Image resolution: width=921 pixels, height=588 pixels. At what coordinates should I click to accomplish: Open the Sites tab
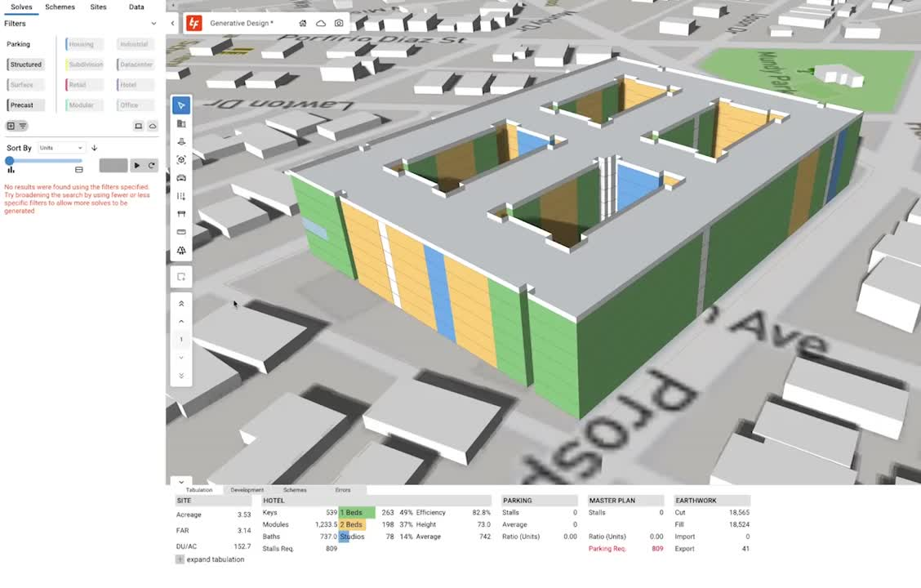click(98, 7)
